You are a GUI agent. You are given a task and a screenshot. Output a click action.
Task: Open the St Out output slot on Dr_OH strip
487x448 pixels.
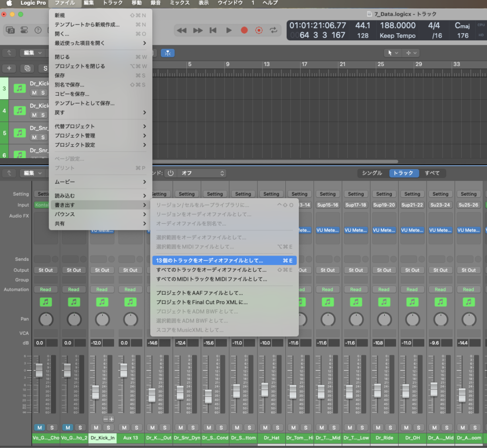coord(412,270)
